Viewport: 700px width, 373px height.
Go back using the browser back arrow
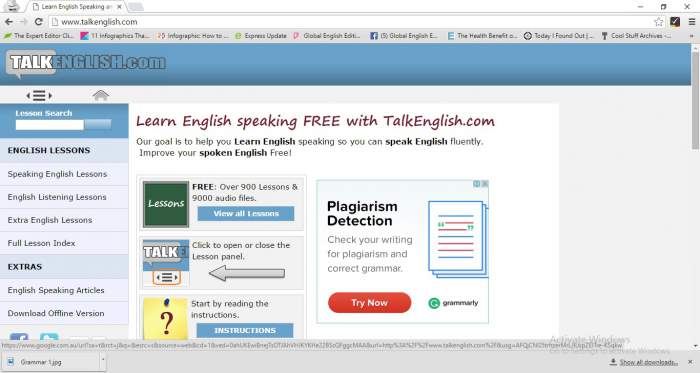coord(8,22)
